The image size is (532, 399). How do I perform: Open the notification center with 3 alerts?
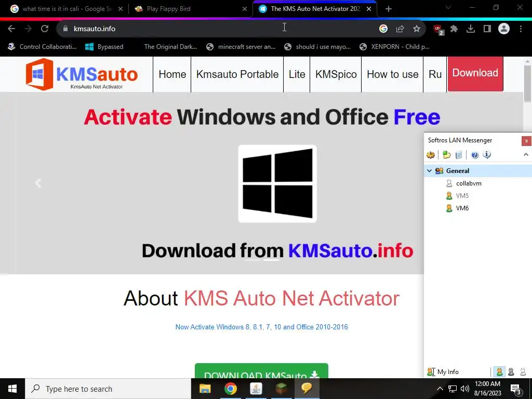(516, 390)
